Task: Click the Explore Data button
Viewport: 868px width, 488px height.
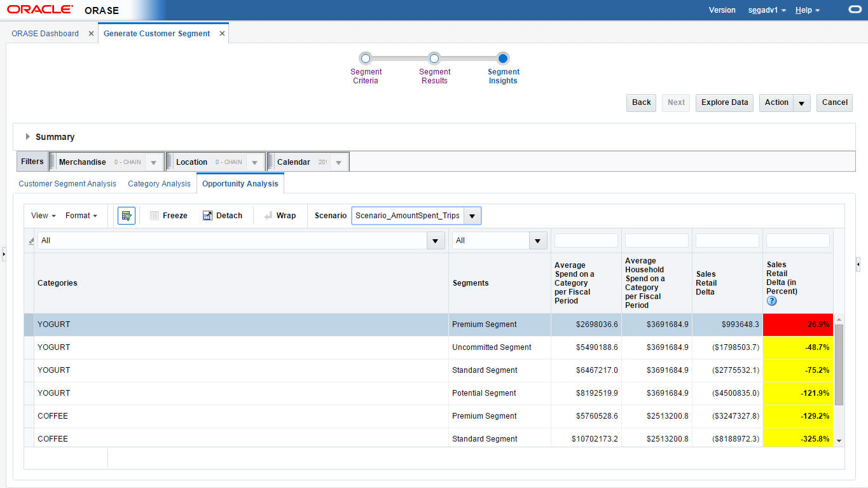Action: tap(725, 102)
